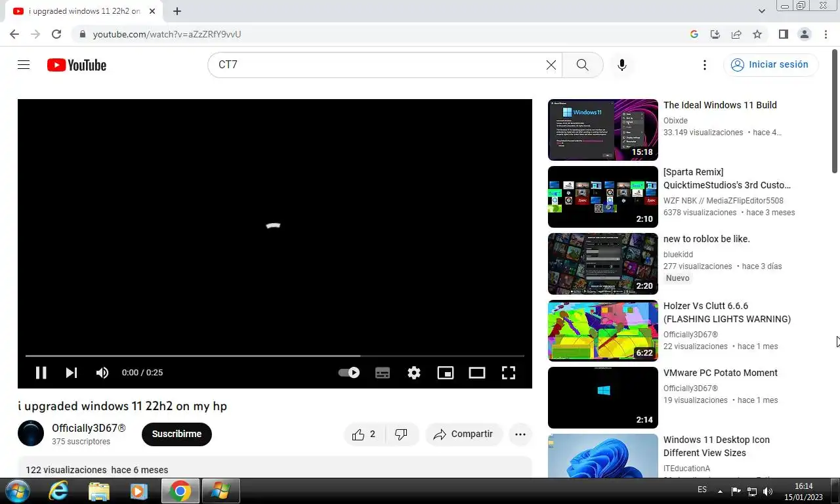Like the video with thumbs up
Viewport: 840px width, 504px height.
(x=364, y=434)
